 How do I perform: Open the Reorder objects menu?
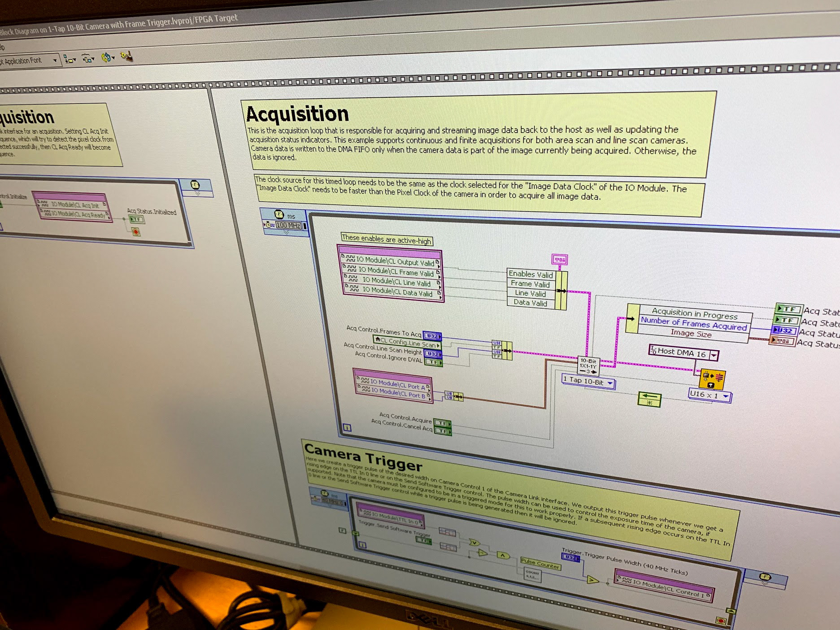(x=108, y=57)
